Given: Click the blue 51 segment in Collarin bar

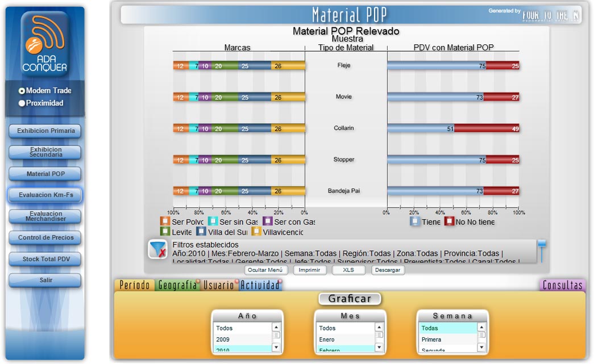Looking at the screenshot, I should pos(421,129).
